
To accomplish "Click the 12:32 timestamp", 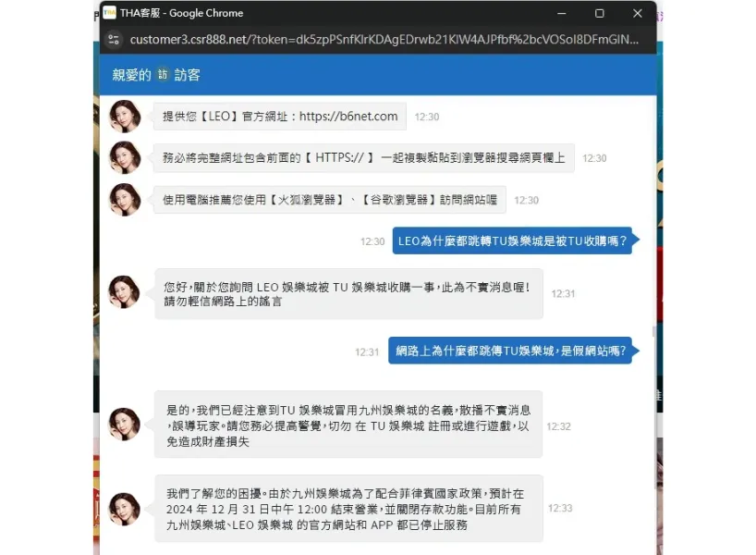I will click(x=559, y=426).
